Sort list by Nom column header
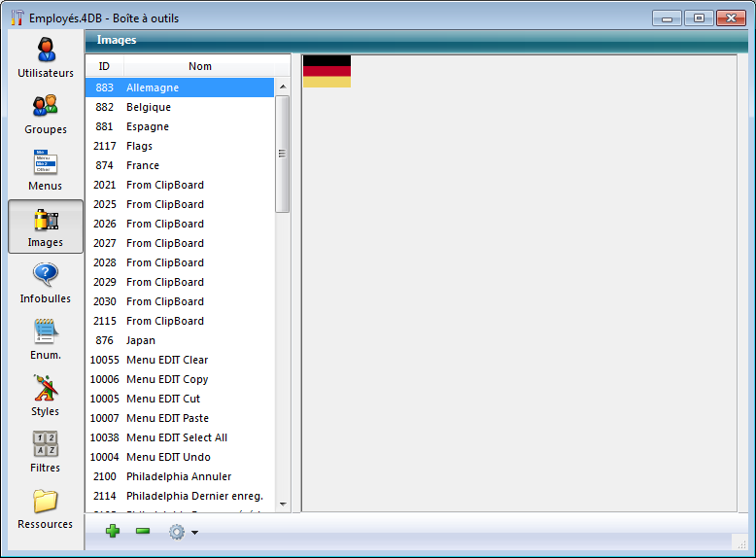756x558 pixels. [199, 66]
